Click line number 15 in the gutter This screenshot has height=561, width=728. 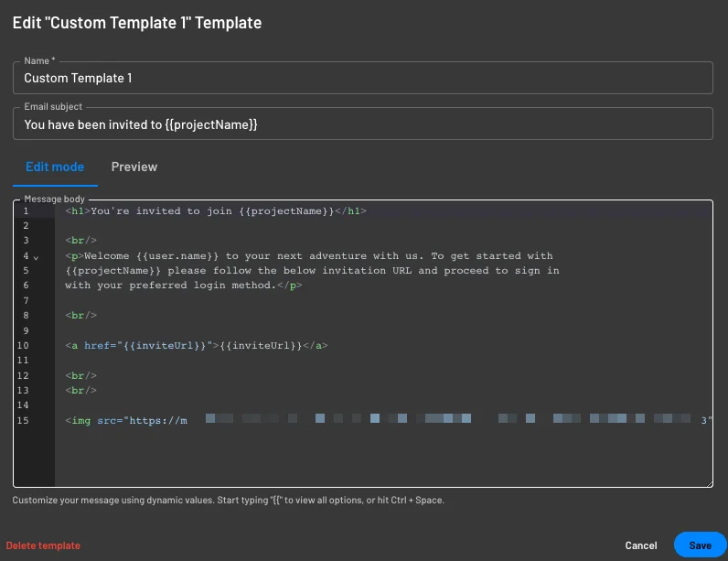click(x=23, y=421)
